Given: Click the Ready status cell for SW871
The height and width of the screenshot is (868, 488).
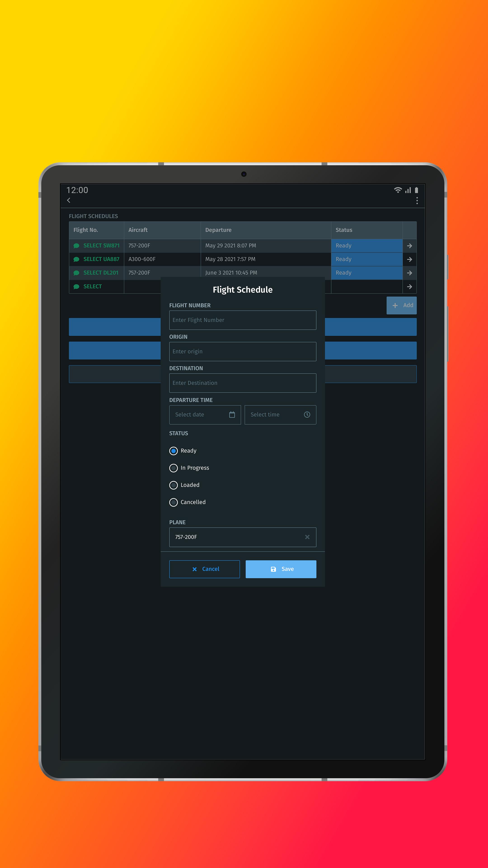Looking at the screenshot, I should pos(367,246).
